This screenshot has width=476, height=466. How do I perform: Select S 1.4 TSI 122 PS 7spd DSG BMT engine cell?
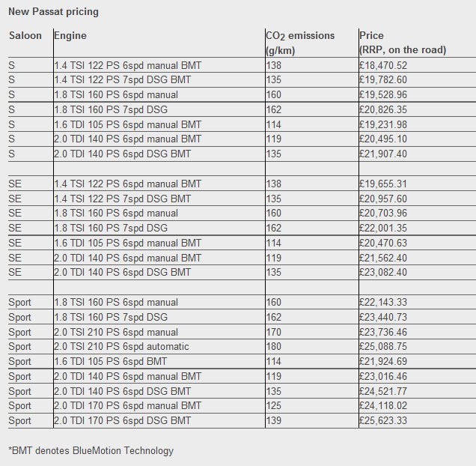pos(122,79)
